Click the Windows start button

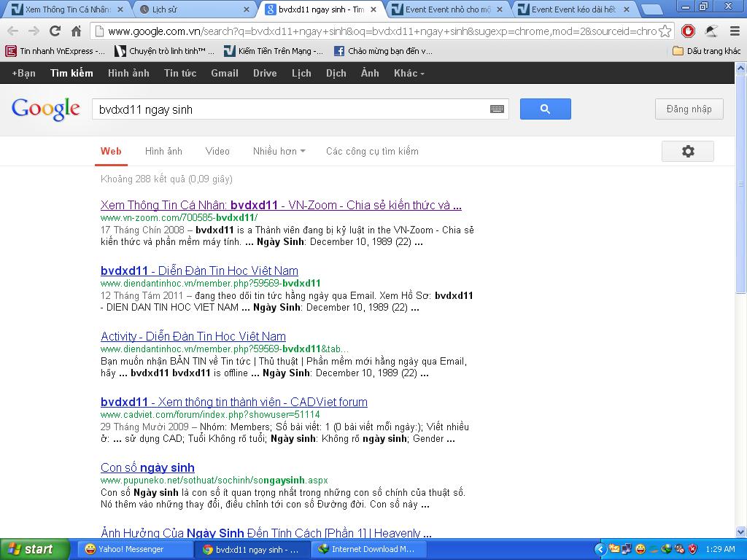(34, 549)
